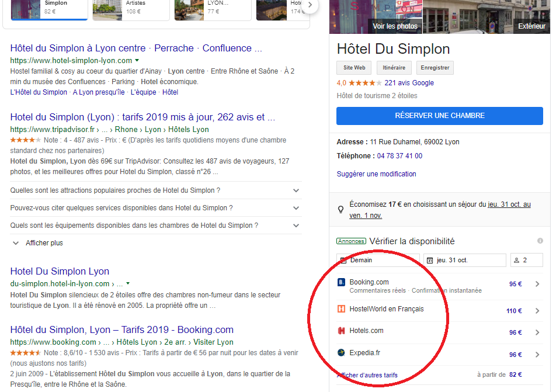
Task: Open TripAdvisor result 'Hotel du Simplon (Lyon) : tarifs 2019'
Action: coord(143,117)
